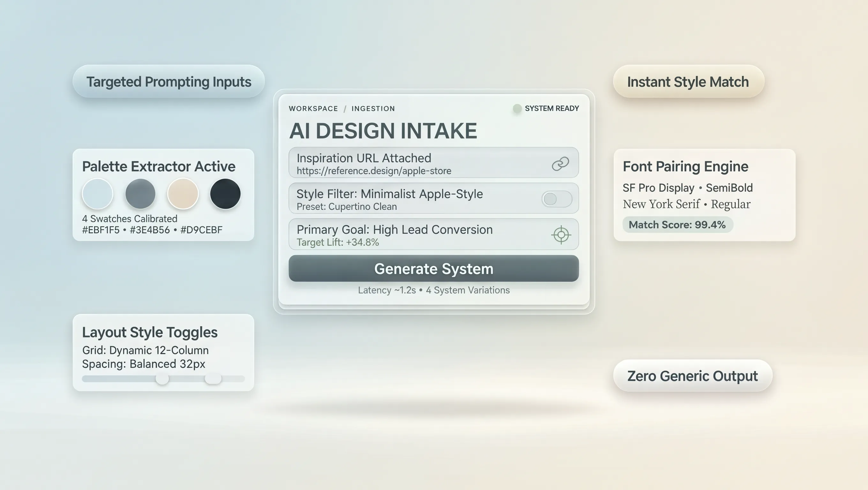Toggle the Minimalist Apple-Style filter switch
Image resolution: width=868 pixels, height=490 pixels.
tap(557, 199)
